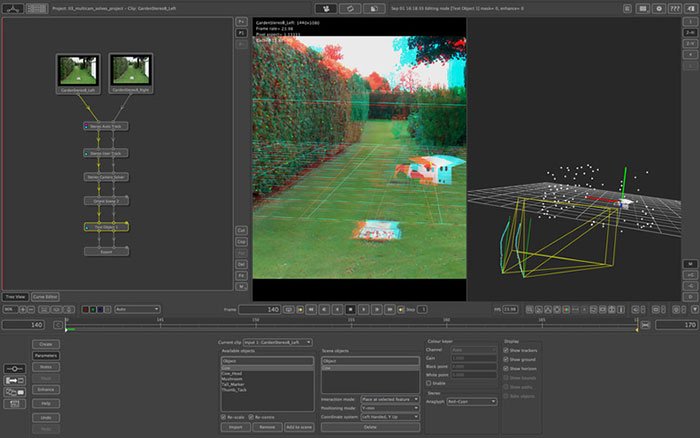
Task: Select the 2-H split view button
Action: [690, 33]
